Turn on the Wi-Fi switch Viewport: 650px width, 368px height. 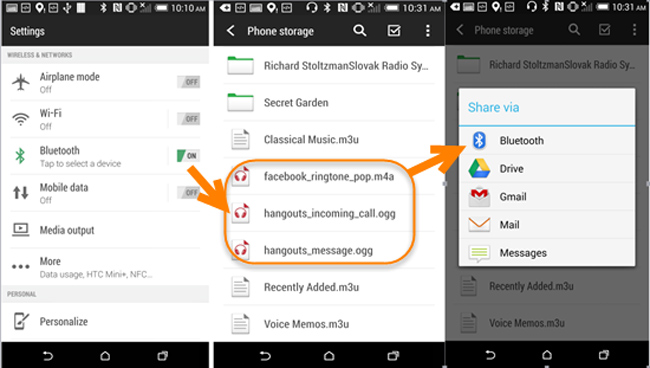(189, 119)
